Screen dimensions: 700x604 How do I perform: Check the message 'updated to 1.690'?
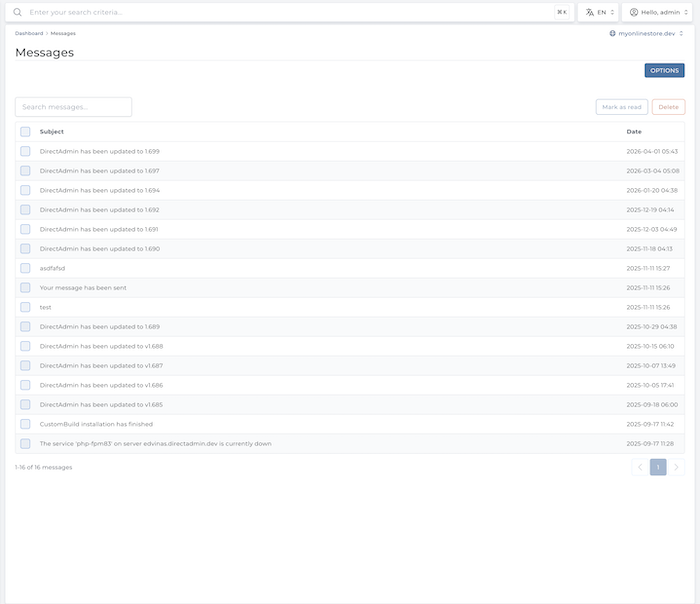(25, 249)
